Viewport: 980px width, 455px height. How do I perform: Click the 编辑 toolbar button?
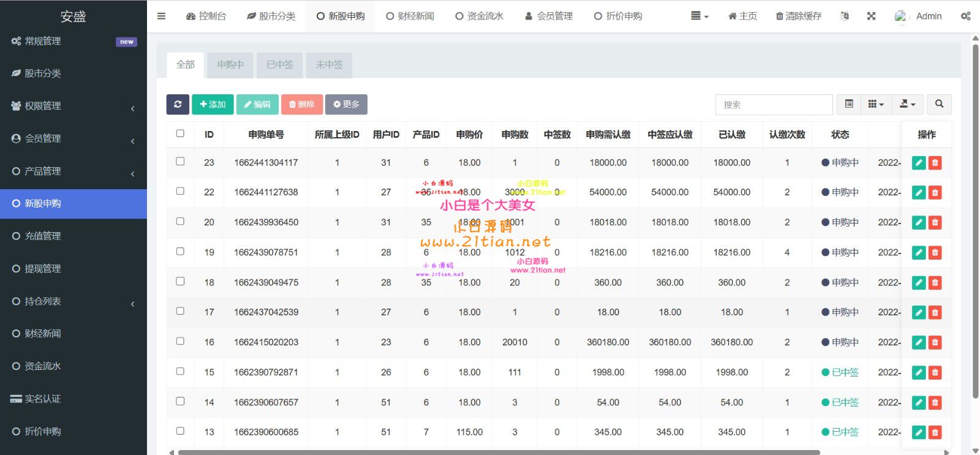(x=257, y=104)
